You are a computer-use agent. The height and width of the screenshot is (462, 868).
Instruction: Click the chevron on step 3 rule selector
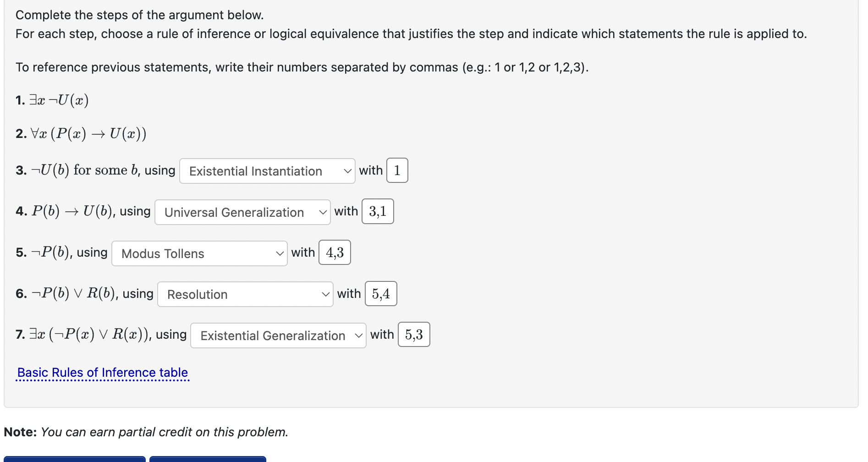[347, 171]
